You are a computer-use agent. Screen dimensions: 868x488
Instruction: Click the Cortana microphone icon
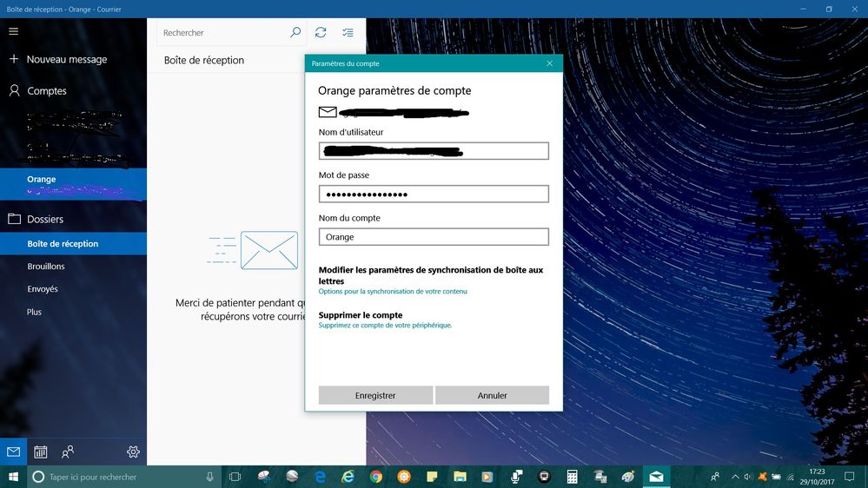pyautogui.click(x=209, y=477)
